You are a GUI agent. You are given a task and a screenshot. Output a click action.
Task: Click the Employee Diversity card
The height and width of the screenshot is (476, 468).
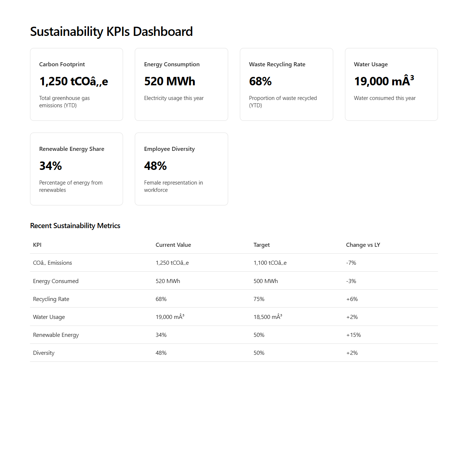(x=181, y=169)
